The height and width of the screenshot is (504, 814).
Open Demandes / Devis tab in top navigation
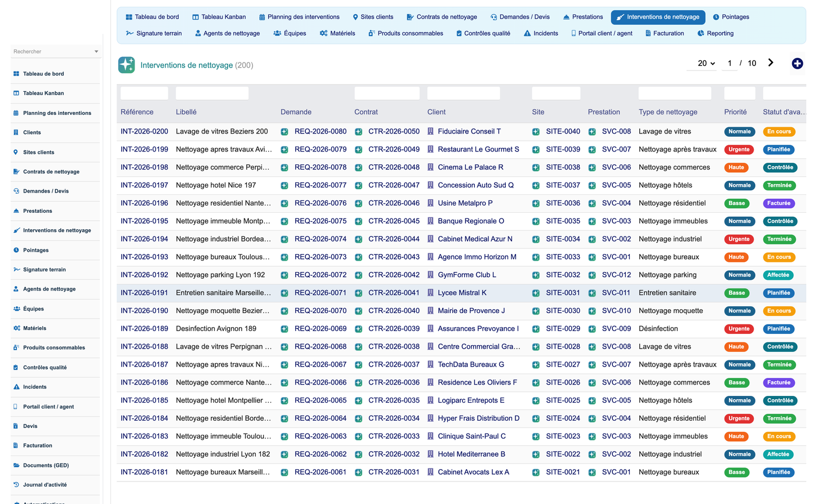pyautogui.click(x=520, y=17)
